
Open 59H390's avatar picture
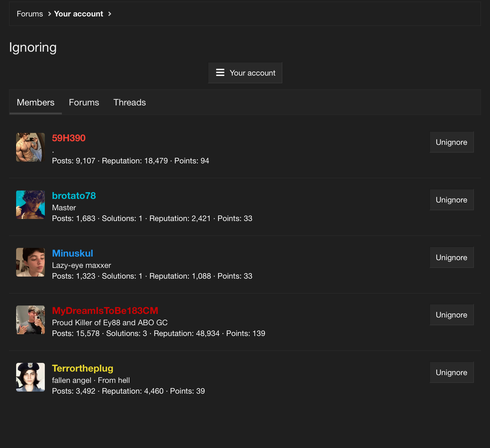[30, 147]
